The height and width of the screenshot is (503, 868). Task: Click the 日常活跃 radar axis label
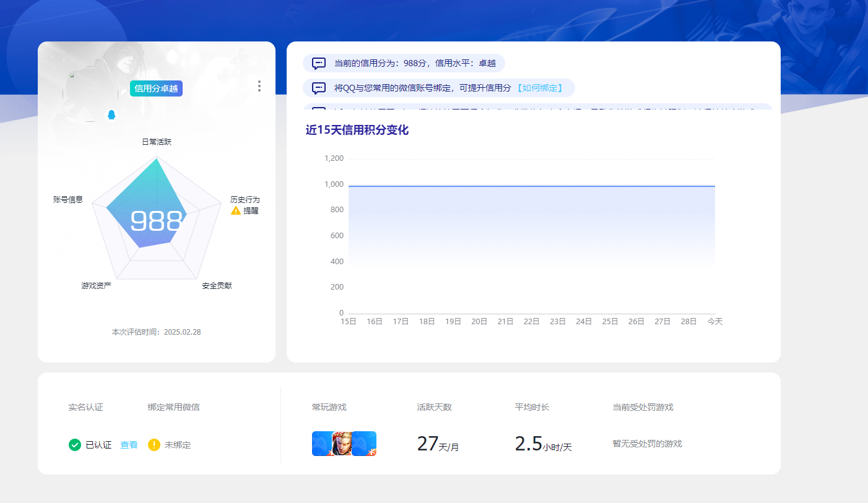pyautogui.click(x=157, y=142)
